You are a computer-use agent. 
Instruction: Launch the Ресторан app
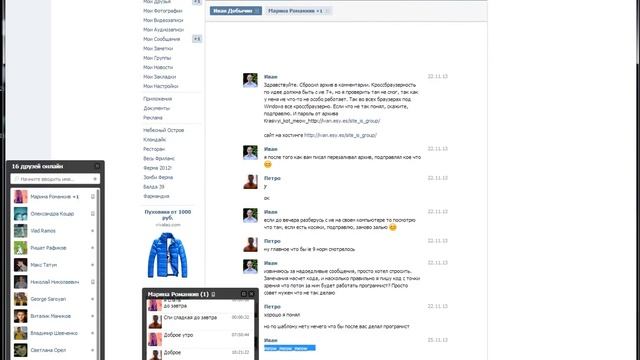154,149
